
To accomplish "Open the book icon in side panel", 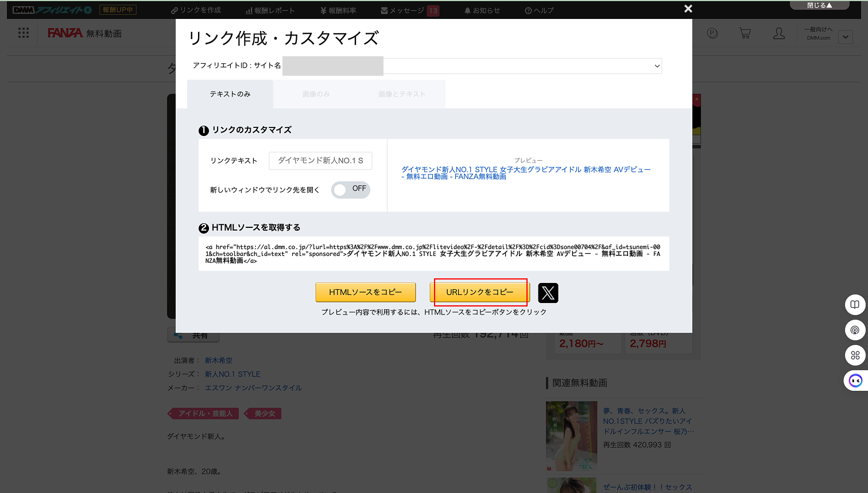I will (x=855, y=304).
